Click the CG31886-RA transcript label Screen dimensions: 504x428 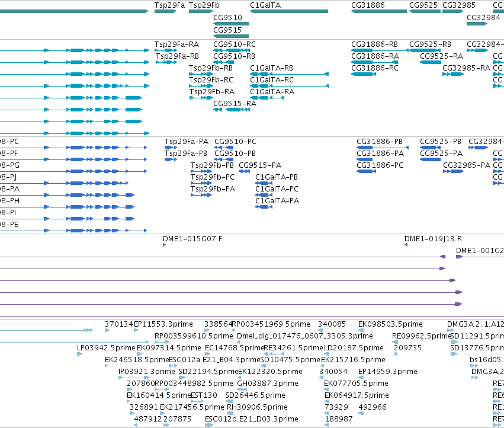375,56
